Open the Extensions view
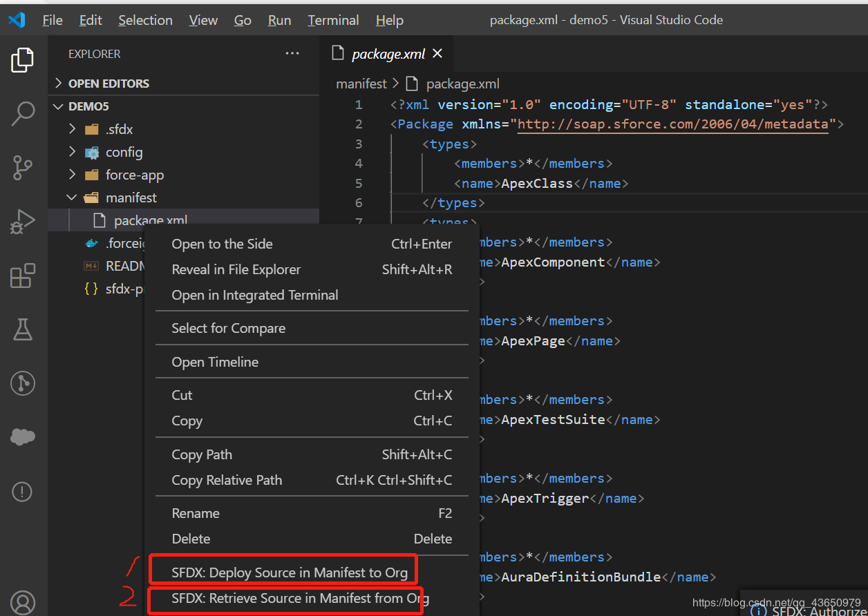Screen dimensions: 868x616 [x=22, y=276]
